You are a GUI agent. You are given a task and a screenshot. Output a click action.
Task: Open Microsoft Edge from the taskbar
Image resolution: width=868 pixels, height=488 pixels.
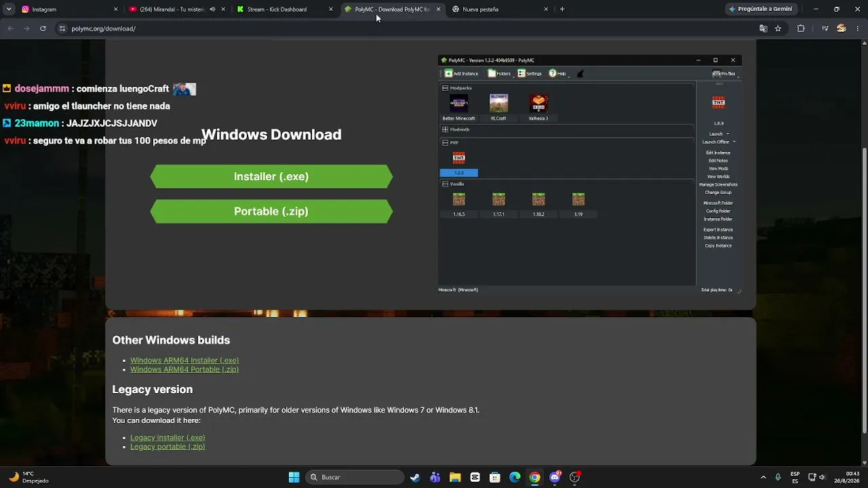[515, 477]
